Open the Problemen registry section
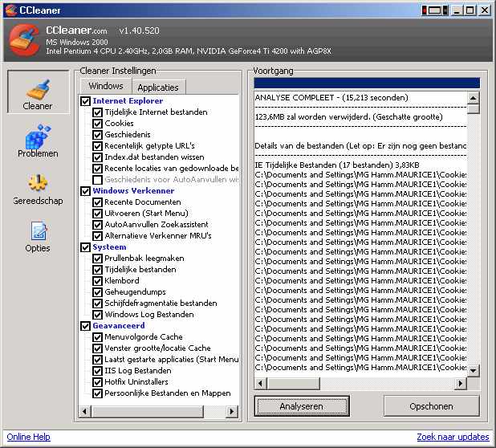 tap(38, 141)
